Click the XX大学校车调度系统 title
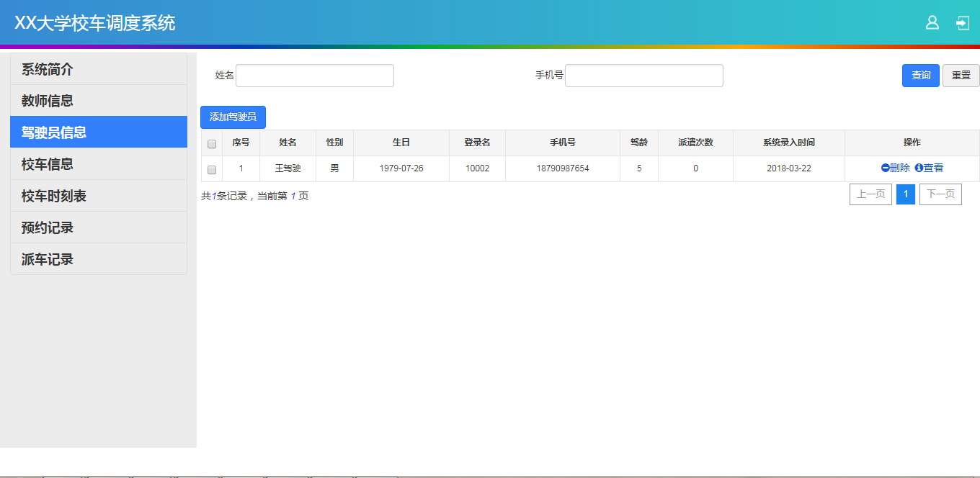The width and height of the screenshot is (980, 478). click(x=95, y=23)
